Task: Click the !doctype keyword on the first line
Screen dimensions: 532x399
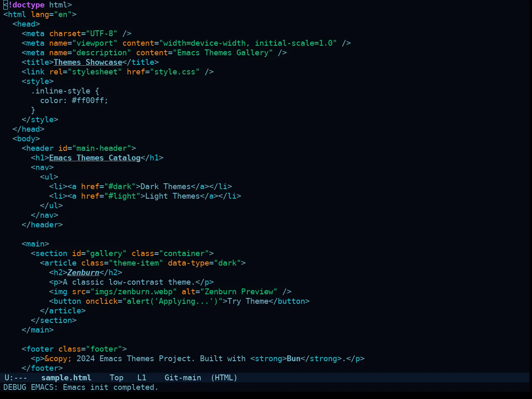Action: [x=26, y=5]
